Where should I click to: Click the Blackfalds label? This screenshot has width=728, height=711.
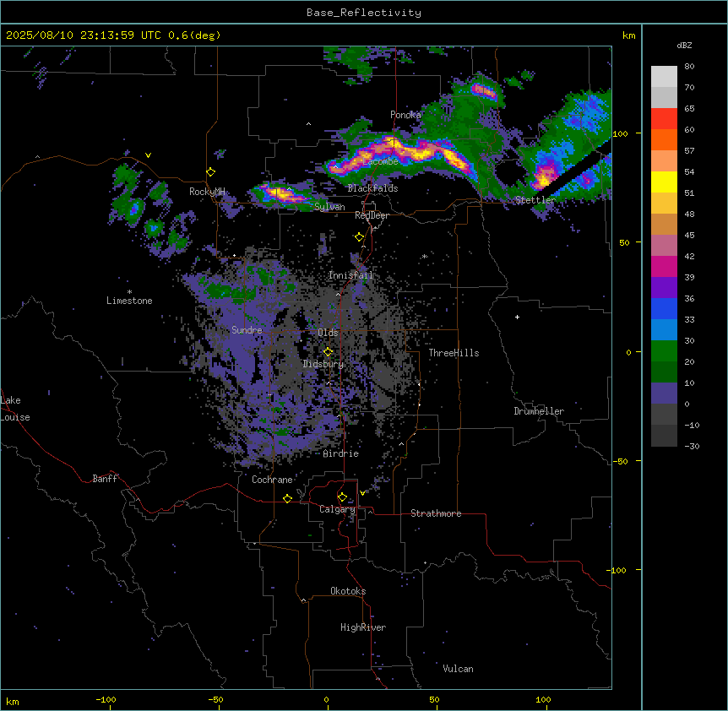pyautogui.click(x=372, y=188)
